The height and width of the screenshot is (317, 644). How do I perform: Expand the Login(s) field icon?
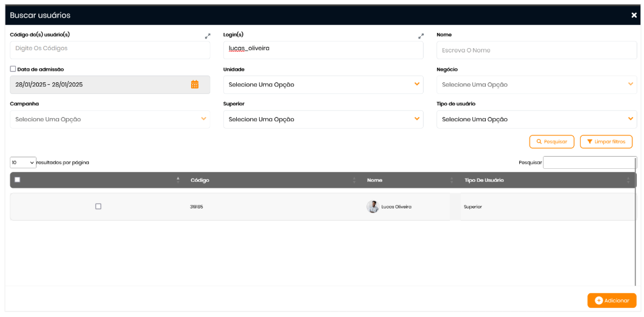421,36
